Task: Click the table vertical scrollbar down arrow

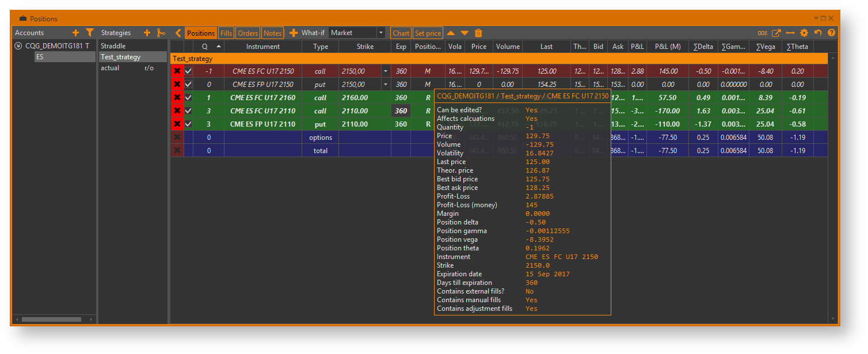Action: tap(832, 319)
